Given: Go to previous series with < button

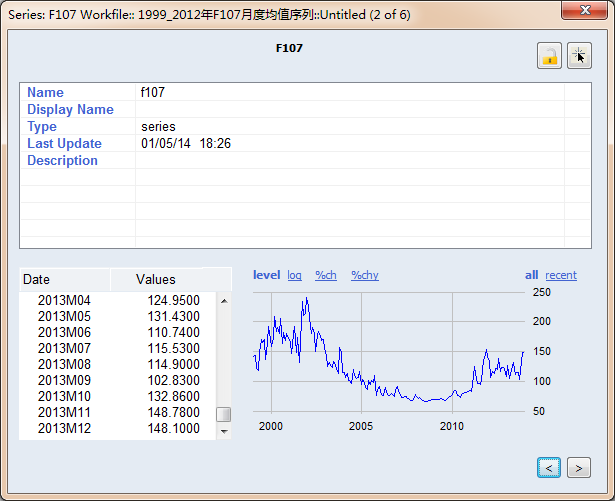Looking at the screenshot, I should [549, 468].
